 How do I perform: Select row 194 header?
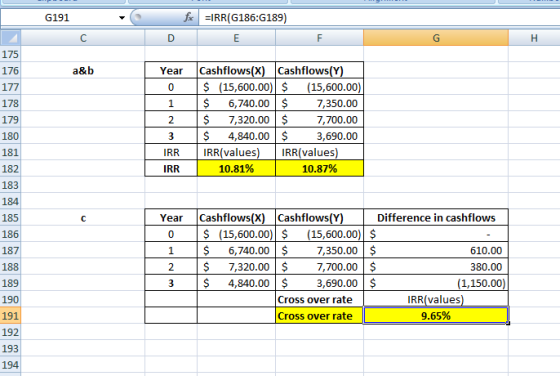point(10,365)
